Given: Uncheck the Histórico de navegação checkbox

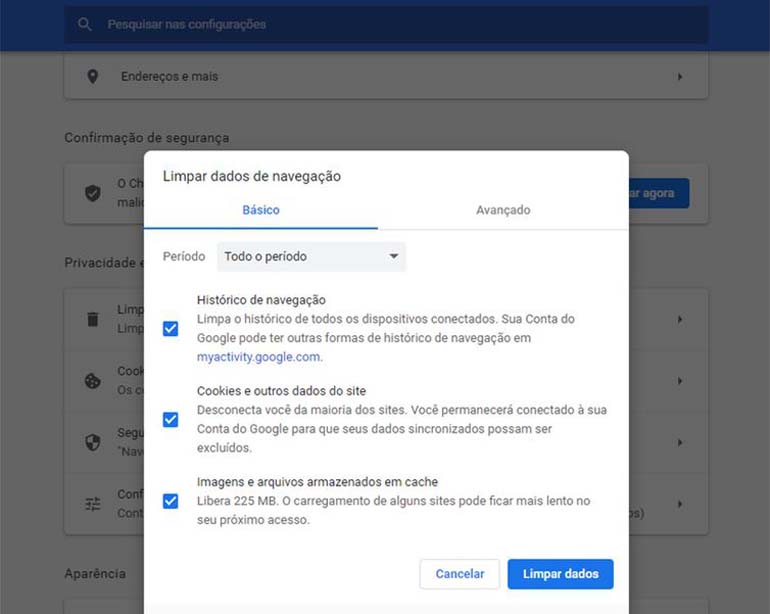Looking at the screenshot, I should click(170, 329).
